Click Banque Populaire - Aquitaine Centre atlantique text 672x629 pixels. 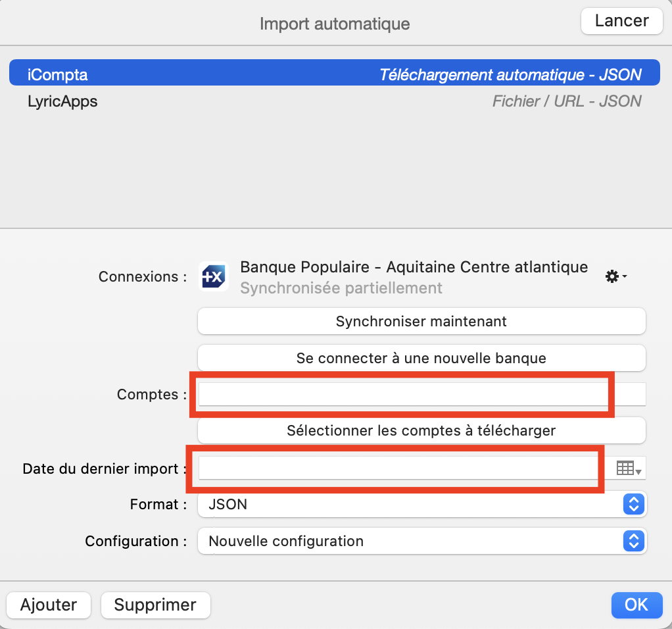click(414, 266)
